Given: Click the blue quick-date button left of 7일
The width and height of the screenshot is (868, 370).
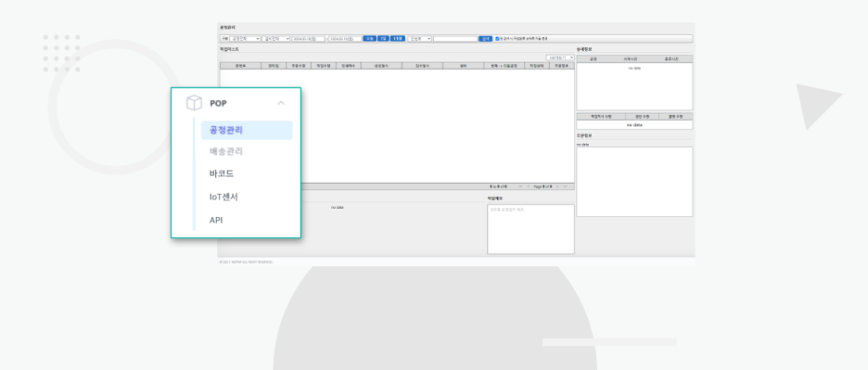Looking at the screenshot, I should pyautogui.click(x=370, y=39).
